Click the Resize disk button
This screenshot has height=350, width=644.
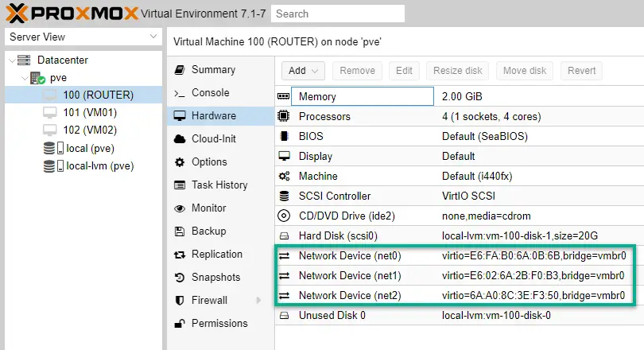pyautogui.click(x=457, y=71)
